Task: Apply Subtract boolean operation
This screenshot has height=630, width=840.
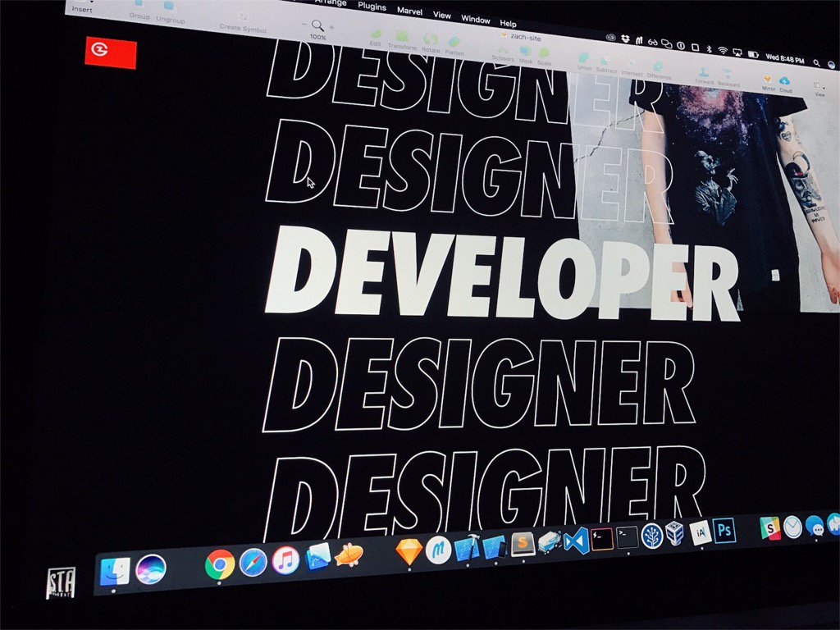Action: (606, 64)
